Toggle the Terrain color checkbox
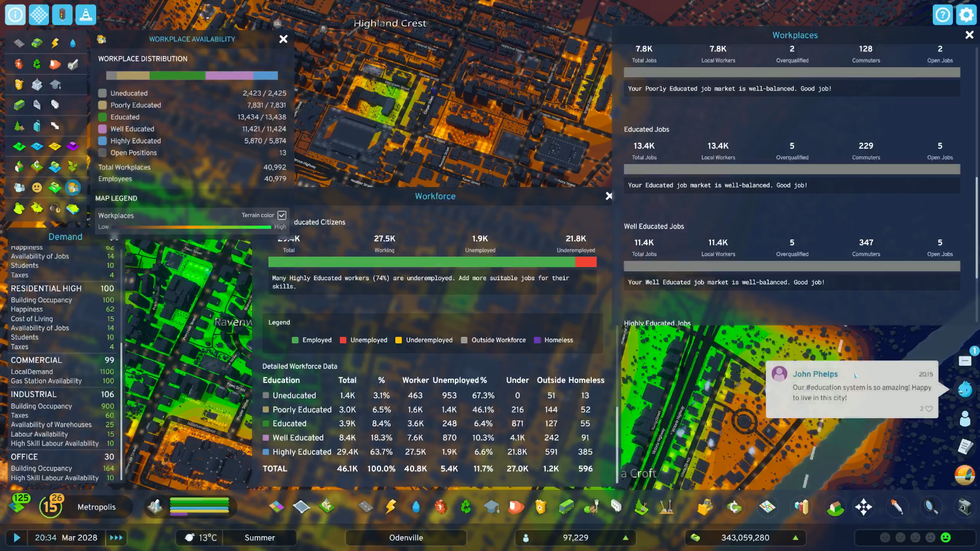The image size is (980, 551). (282, 215)
